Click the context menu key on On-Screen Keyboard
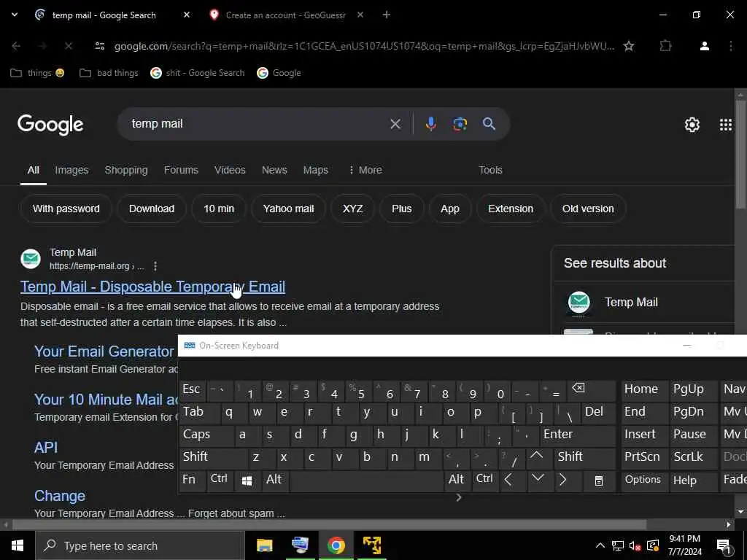 click(599, 481)
